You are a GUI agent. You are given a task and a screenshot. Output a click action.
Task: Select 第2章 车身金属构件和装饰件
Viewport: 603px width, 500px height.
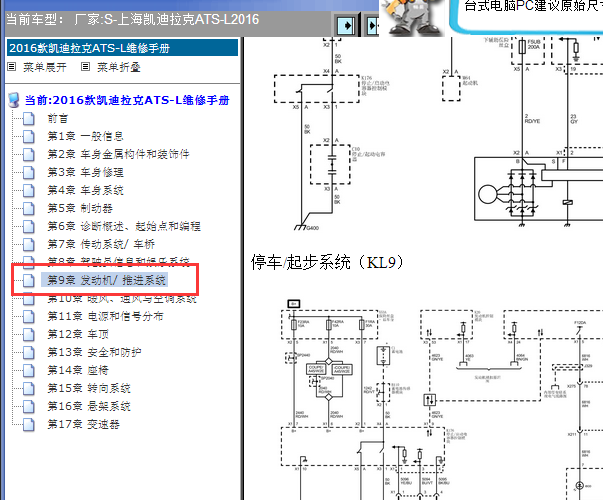click(x=118, y=154)
